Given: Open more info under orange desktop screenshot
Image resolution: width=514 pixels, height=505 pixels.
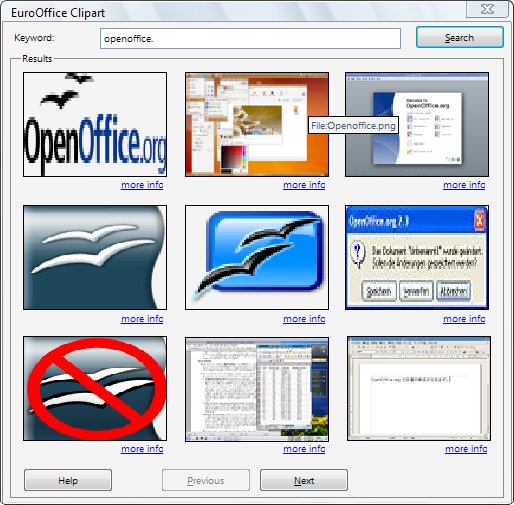Looking at the screenshot, I should point(304,185).
